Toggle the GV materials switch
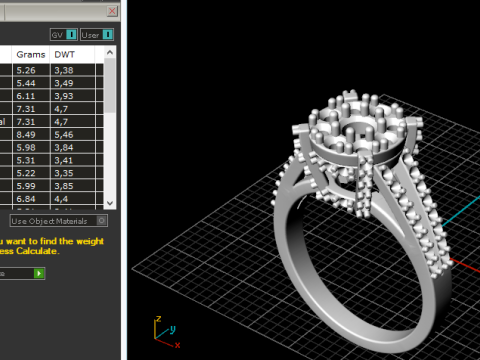This screenshot has height=360, width=480. [64, 35]
